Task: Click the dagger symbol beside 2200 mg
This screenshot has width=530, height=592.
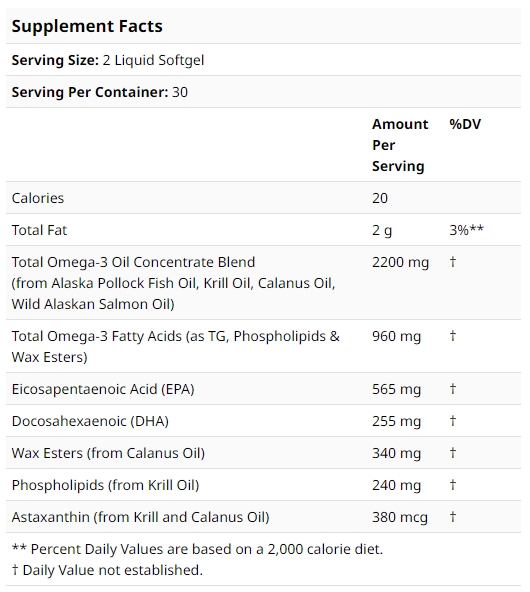Action: click(453, 262)
